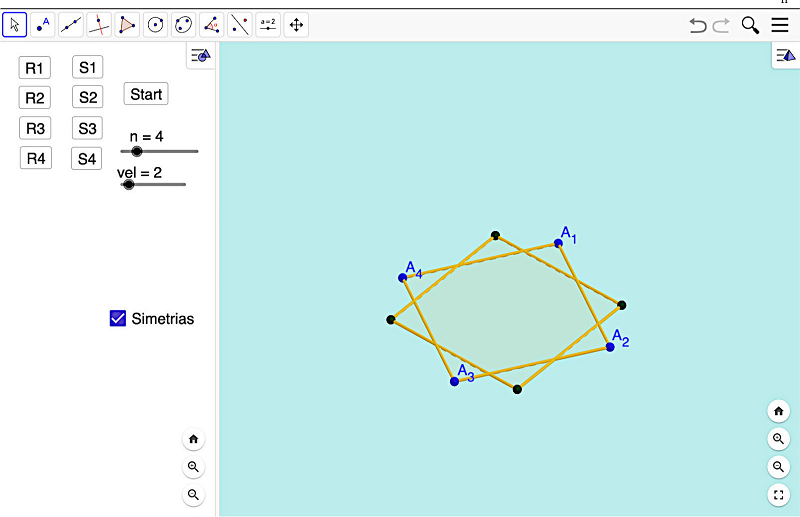Select the Reflect about Line tool
800x517 pixels.
pos(240,25)
